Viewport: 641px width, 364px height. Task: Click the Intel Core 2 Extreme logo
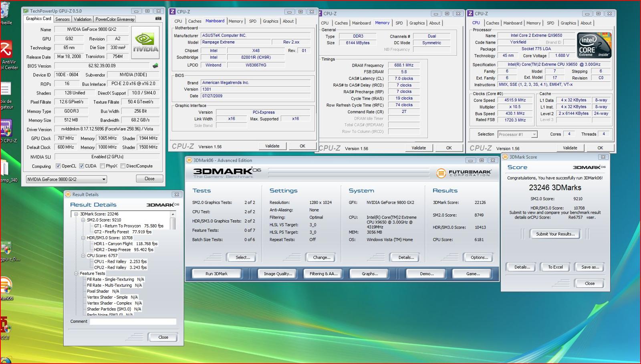tap(594, 45)
